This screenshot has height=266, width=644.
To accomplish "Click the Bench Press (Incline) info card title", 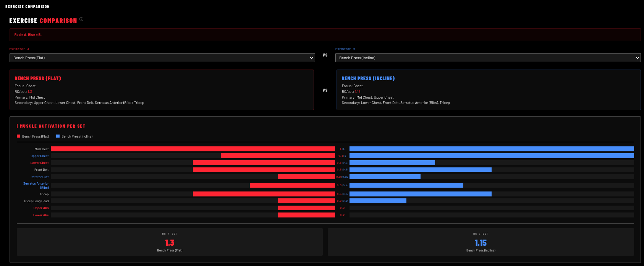I will tap(368, 78).
